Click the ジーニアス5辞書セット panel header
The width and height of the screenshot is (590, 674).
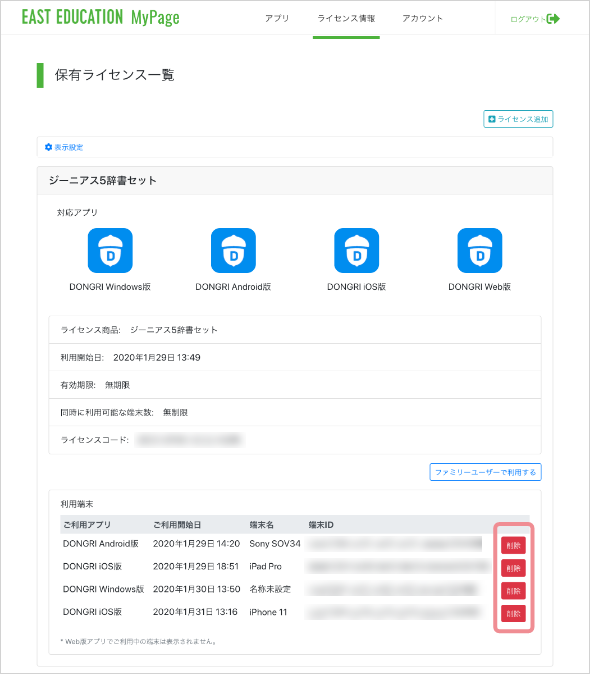point(295,181)
